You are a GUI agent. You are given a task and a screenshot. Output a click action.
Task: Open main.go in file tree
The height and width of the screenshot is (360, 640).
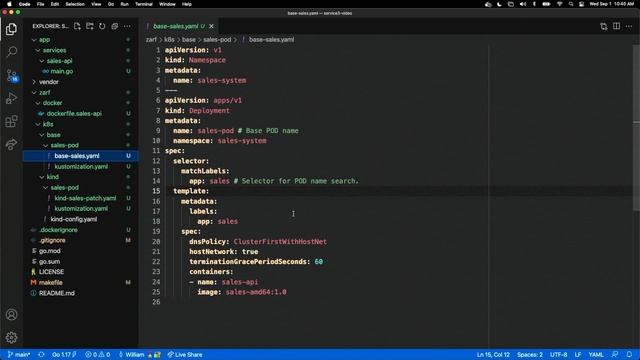click(62, 71)
